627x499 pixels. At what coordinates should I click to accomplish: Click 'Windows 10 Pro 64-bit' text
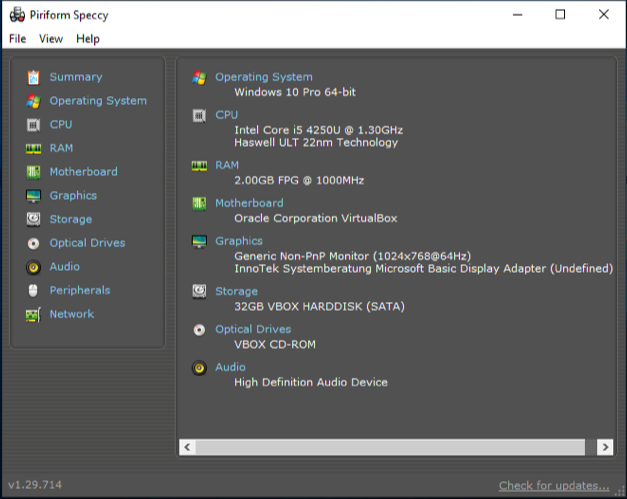pyautogui.click(x=295, y=92)
